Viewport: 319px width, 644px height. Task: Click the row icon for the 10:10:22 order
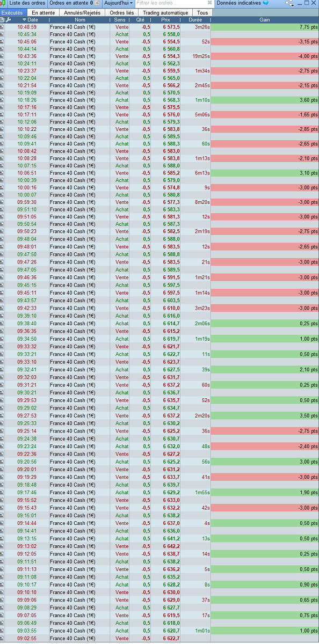point(2,129)
